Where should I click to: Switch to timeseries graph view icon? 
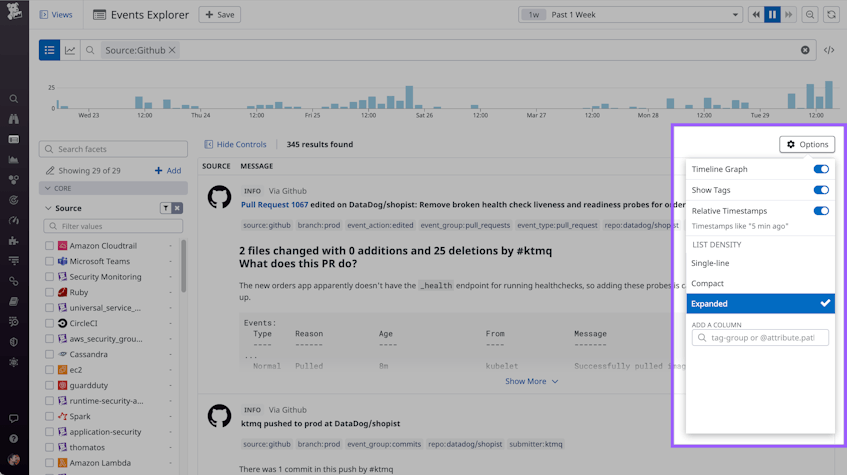70,50
